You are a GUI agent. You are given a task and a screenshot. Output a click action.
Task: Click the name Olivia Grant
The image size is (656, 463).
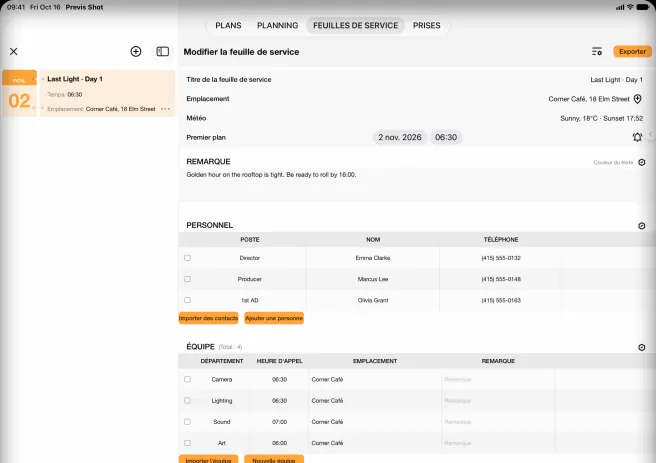pos(373,300)
